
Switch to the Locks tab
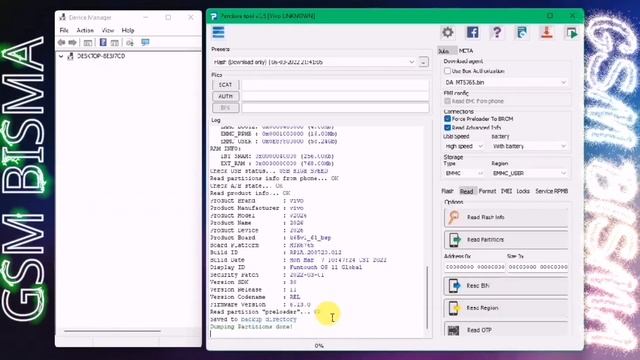(x=523, y=191)
